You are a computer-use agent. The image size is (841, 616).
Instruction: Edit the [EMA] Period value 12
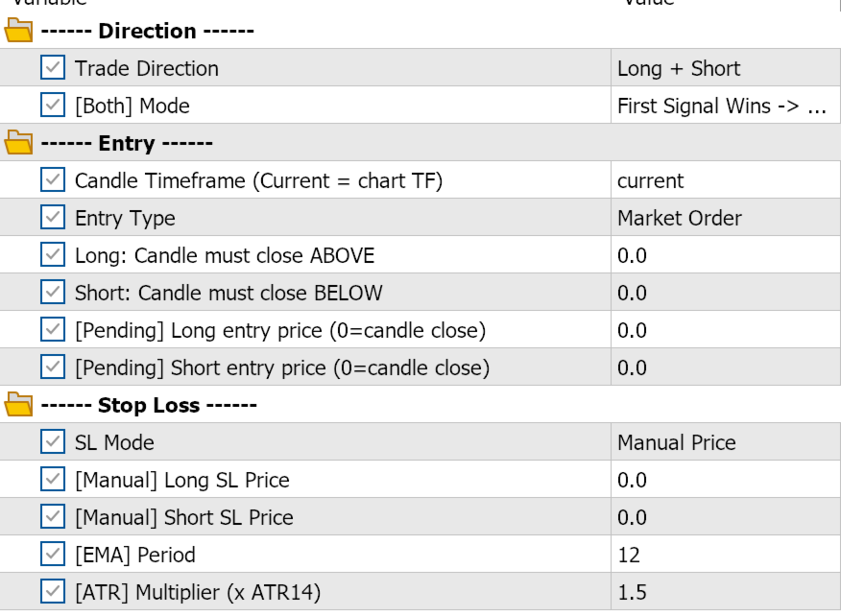724,555
